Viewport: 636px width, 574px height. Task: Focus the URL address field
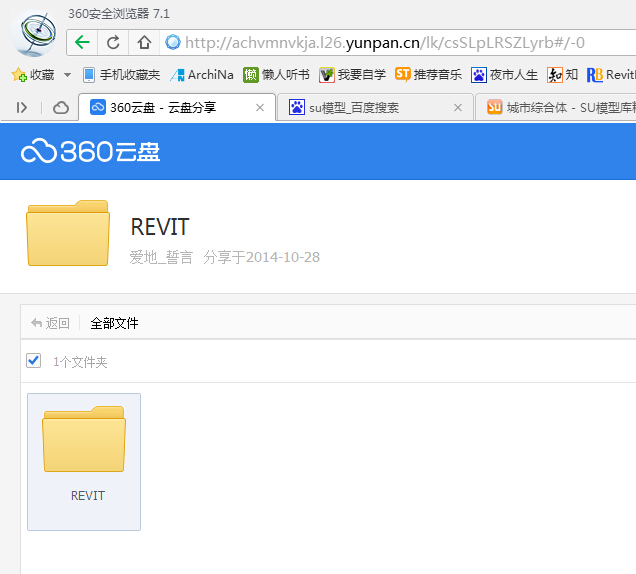point(398,42)
